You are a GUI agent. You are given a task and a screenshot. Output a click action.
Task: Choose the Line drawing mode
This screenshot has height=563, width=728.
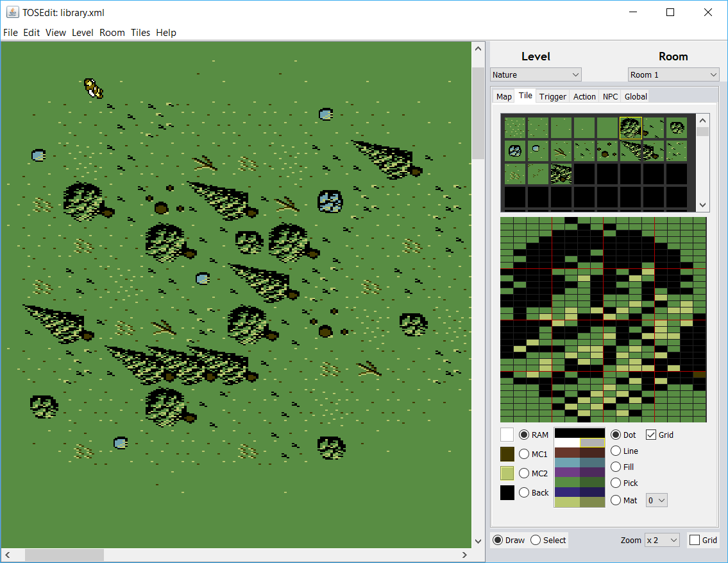coord(616,451)
